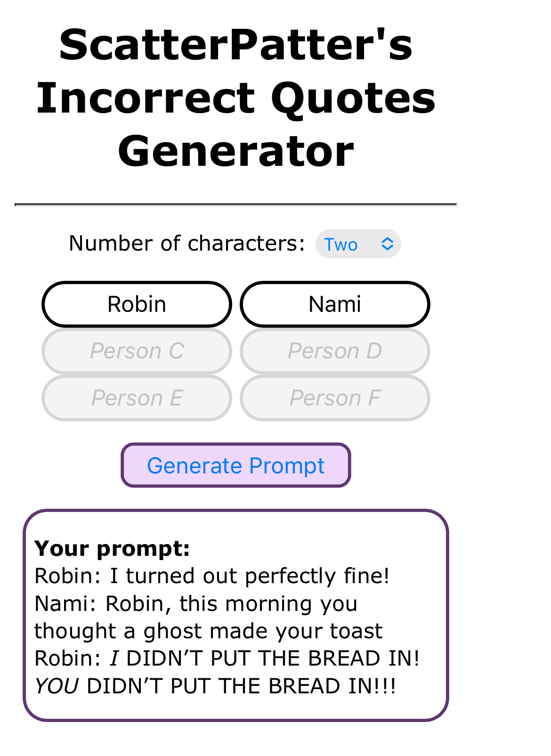
Task: Click the disabled Person E field
Action: coord(137,398)
